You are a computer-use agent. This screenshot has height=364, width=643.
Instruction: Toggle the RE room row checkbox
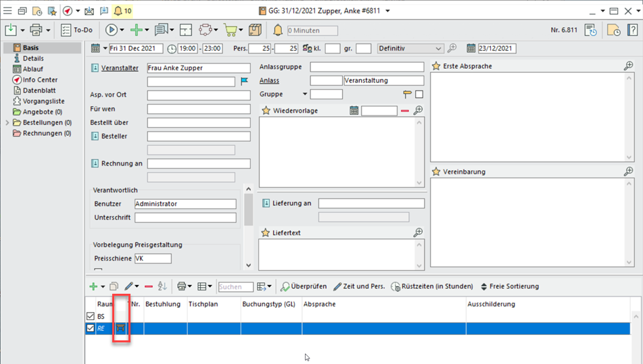click(x=91, y=328)
